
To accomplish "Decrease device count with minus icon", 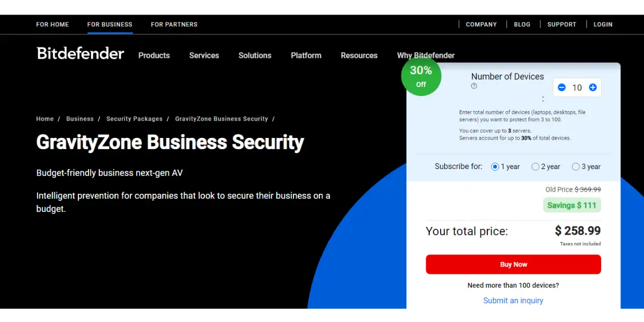I will point(561,87).
